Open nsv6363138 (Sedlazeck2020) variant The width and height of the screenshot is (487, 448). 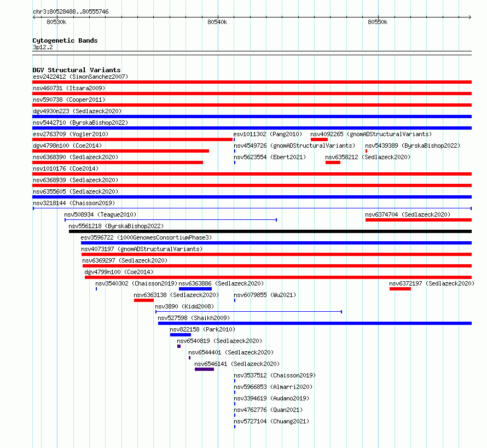[x=176, y=295]
